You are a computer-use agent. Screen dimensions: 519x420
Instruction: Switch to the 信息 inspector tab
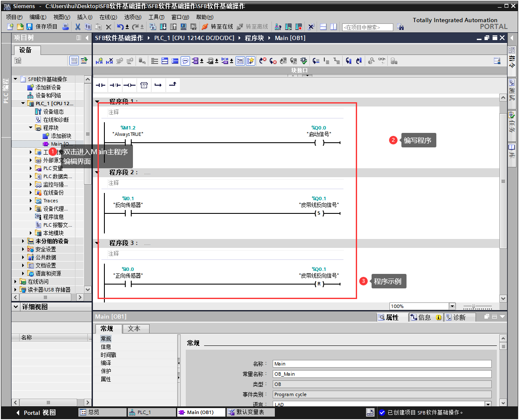(x=425, y=317)
